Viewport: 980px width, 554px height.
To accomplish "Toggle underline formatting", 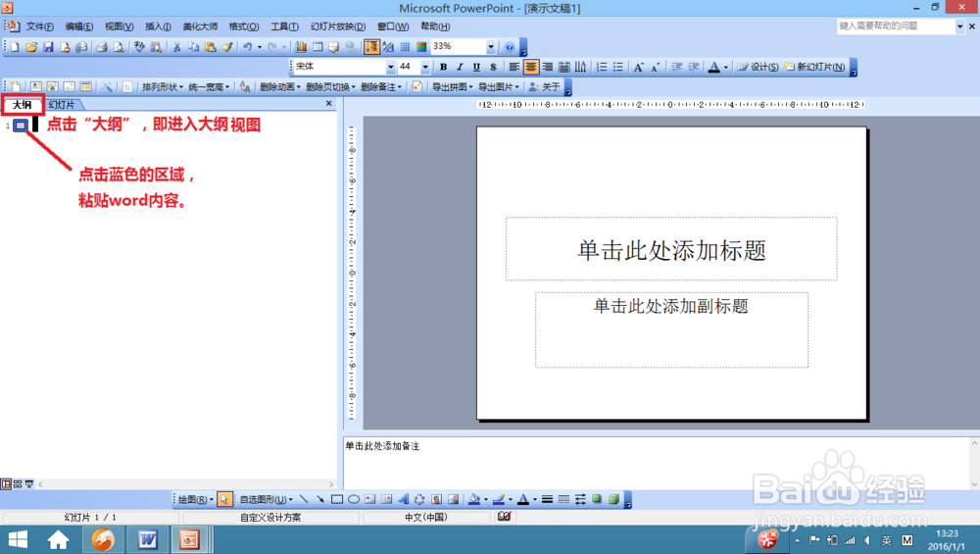I will [476, 67].
